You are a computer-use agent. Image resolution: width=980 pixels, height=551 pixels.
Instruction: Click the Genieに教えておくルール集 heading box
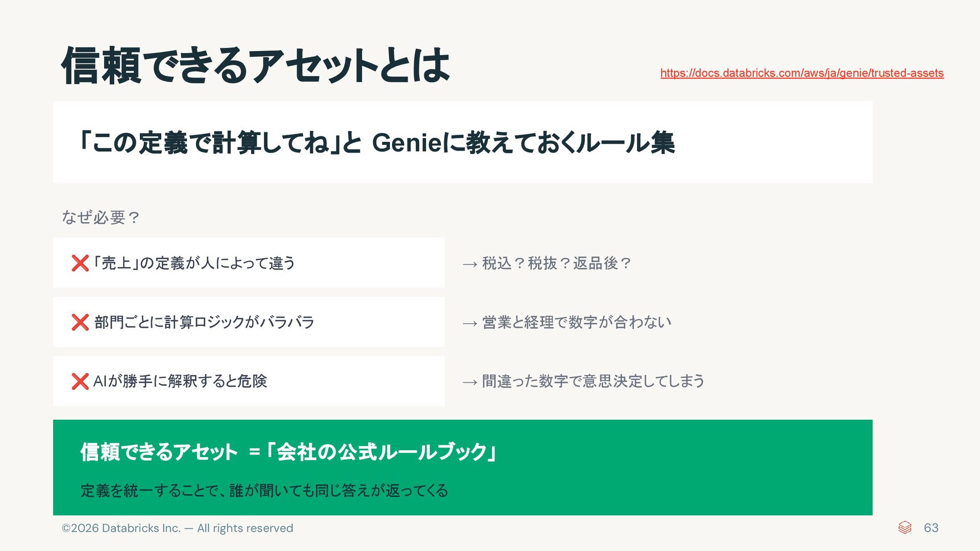[462, 142]
